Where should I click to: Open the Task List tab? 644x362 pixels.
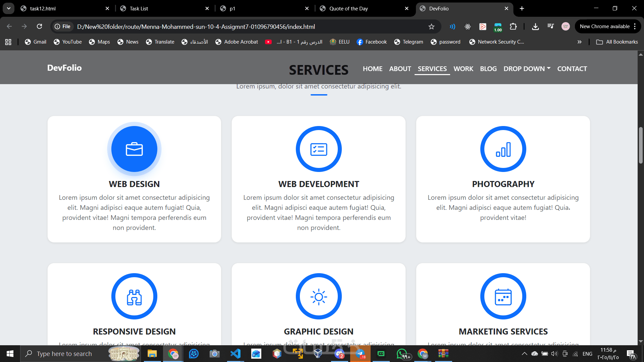pyautogui.click(x=139, y=8)
